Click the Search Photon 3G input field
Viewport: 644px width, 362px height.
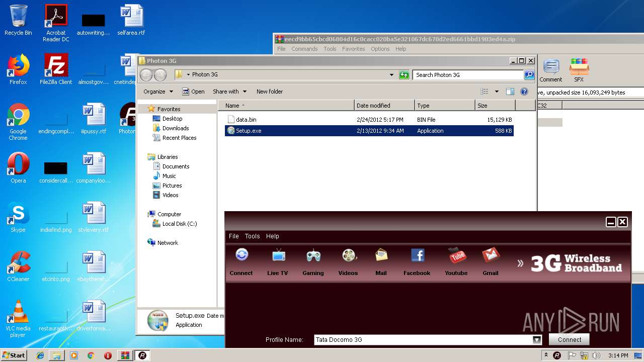[468, 75]
